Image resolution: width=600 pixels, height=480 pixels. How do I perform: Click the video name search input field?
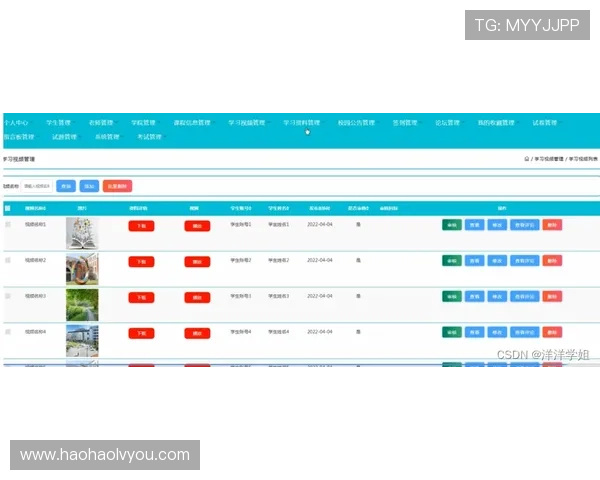point(38,186)
